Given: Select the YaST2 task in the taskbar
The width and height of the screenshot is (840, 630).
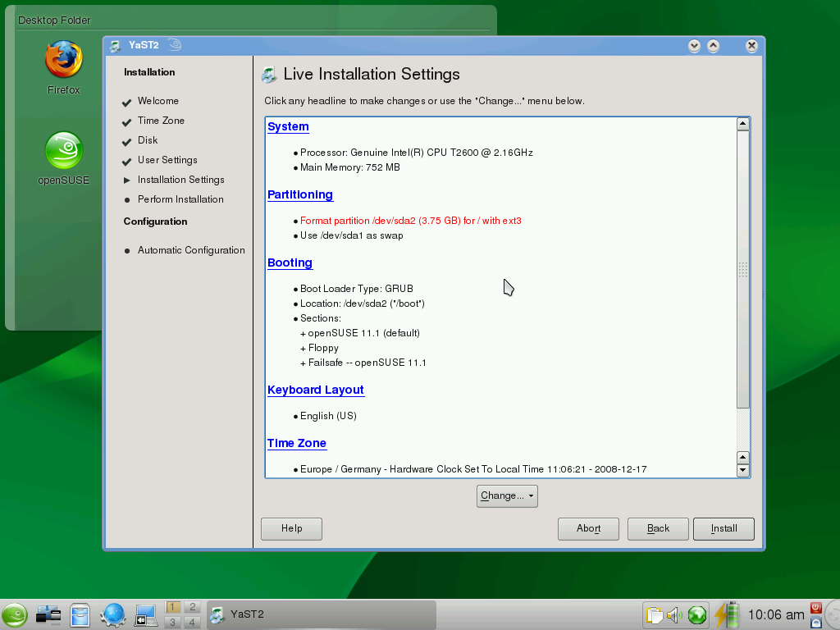Looking at the screenshot, I should (x=322, y=614).
